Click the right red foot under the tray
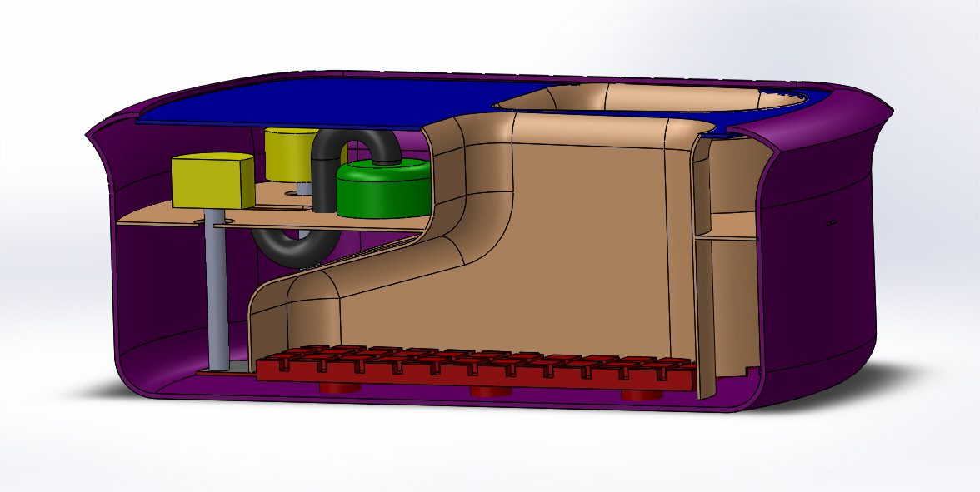Viewport: 980px width, 492px height. point(642,394)
